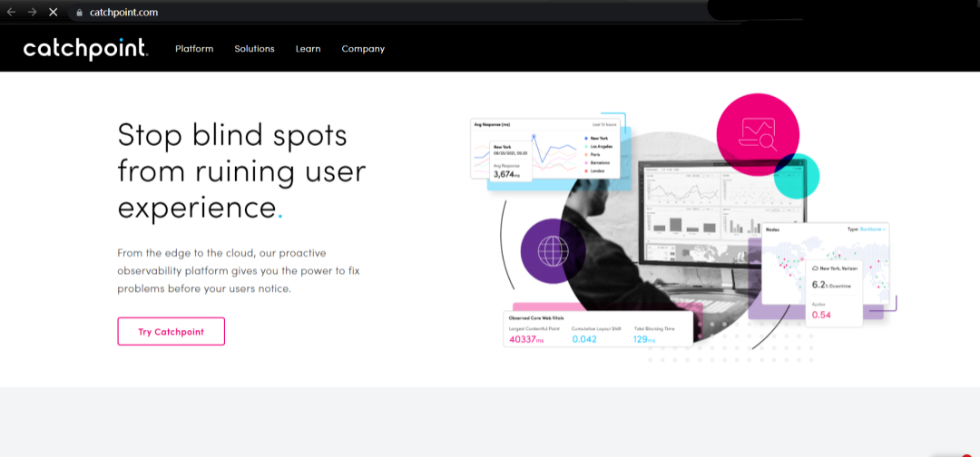Click the padlock icon in address bar
The height and width of the screenshot is (457, 980).
pyautogui.click(x=79, y=13)
